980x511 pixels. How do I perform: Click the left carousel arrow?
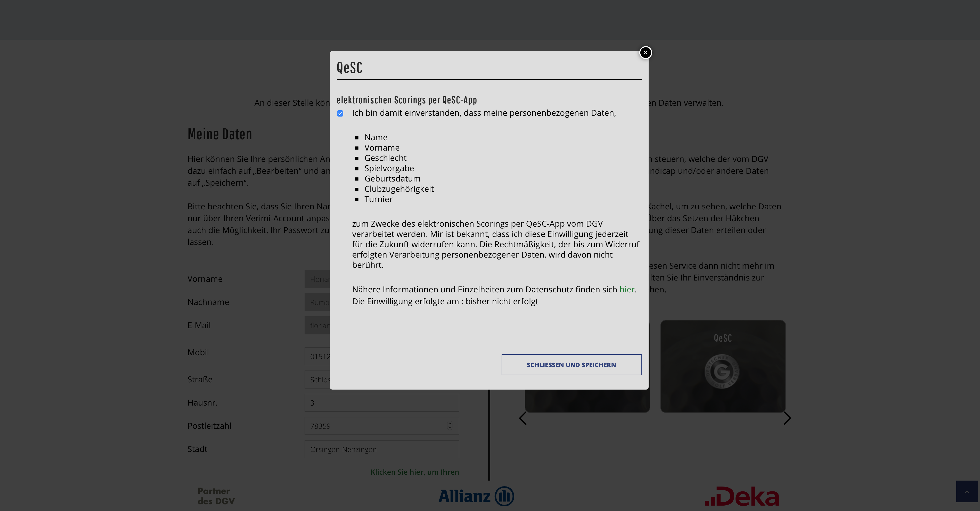pos(523,418)
